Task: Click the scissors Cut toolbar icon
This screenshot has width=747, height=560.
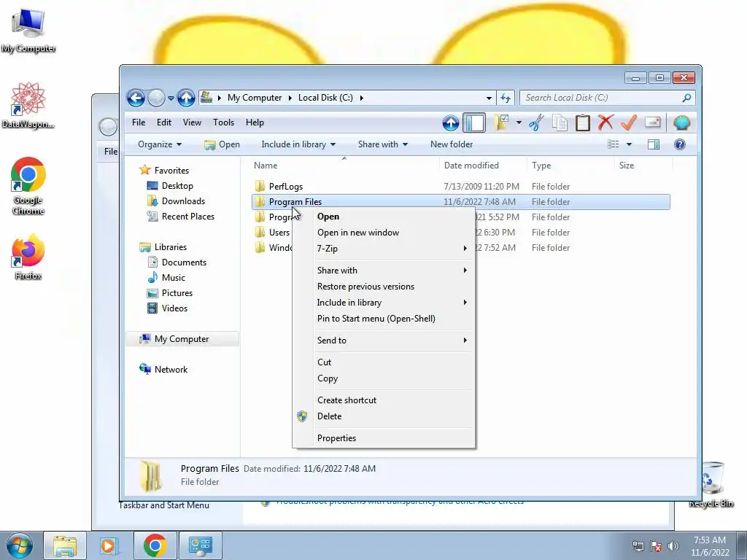Action: tap(536, 122)
